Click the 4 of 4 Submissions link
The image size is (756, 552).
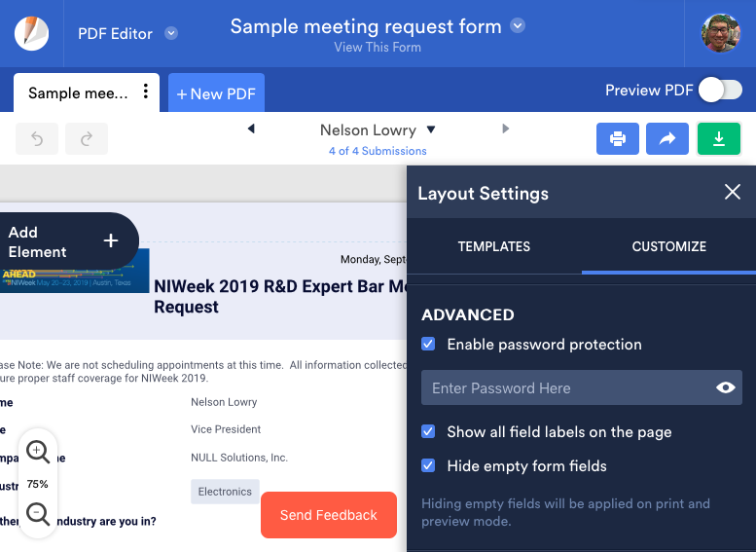pos(378,151)
